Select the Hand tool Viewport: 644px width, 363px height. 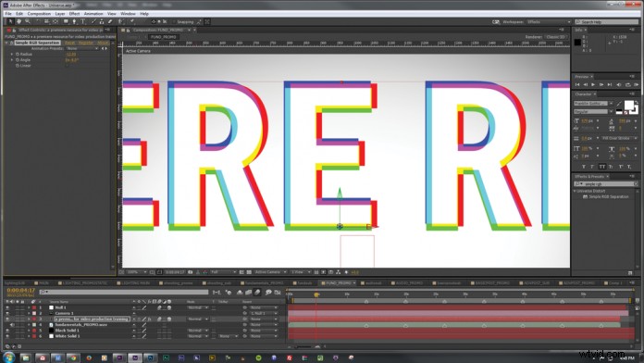pos(19,21)
